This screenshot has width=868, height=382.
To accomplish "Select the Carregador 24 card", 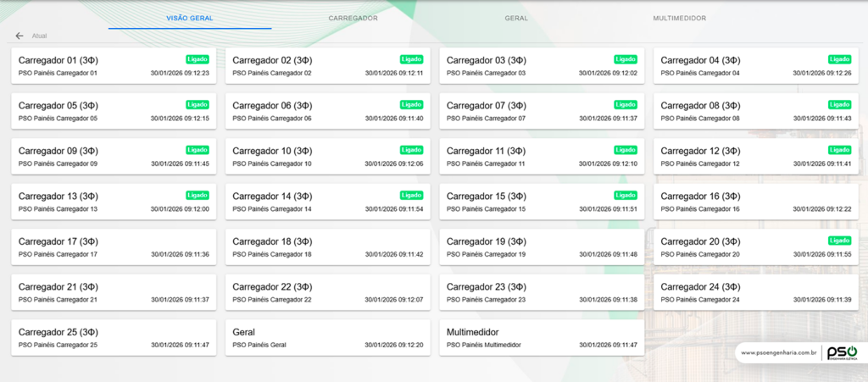I will [755, 292].
